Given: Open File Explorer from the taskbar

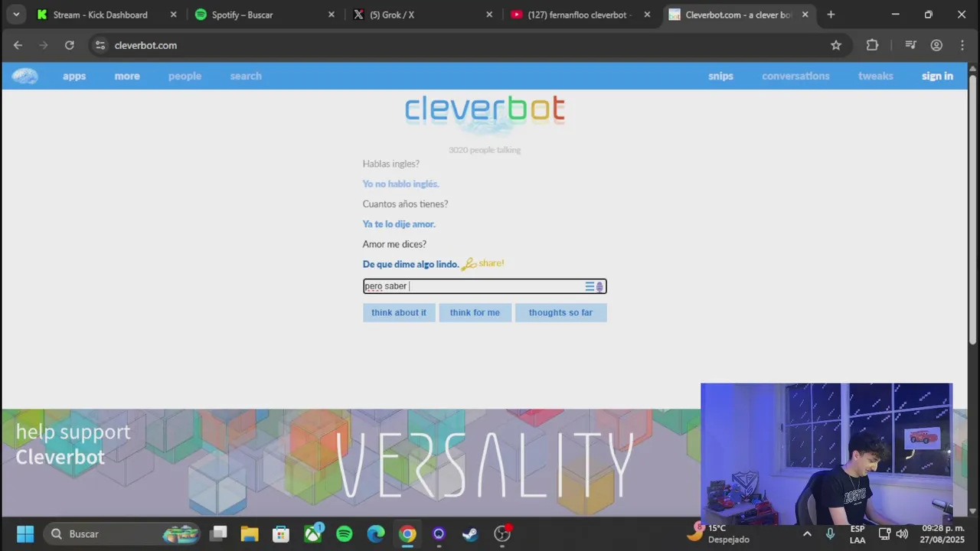Looking at the screenshot, I should click(x=250, y=533).
